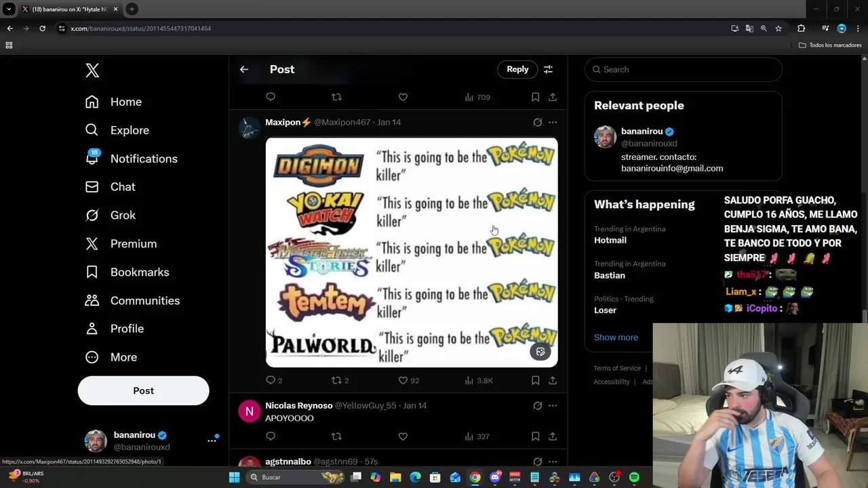Bookmark Maxipon's post
The height and width of the screenshot is (488, 868).
[x=535, y=380]
